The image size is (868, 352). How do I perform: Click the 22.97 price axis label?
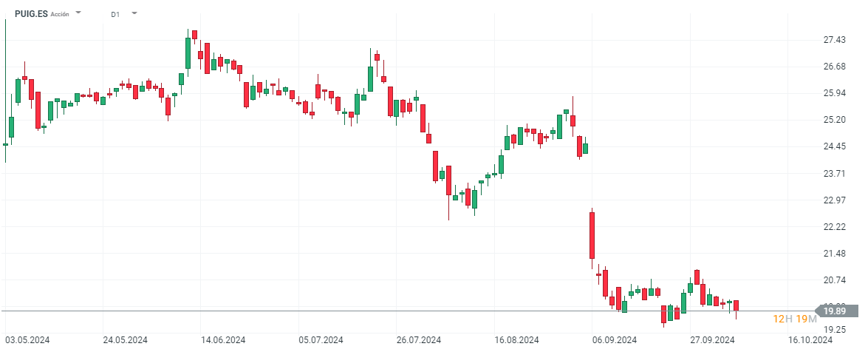[835, 200]
